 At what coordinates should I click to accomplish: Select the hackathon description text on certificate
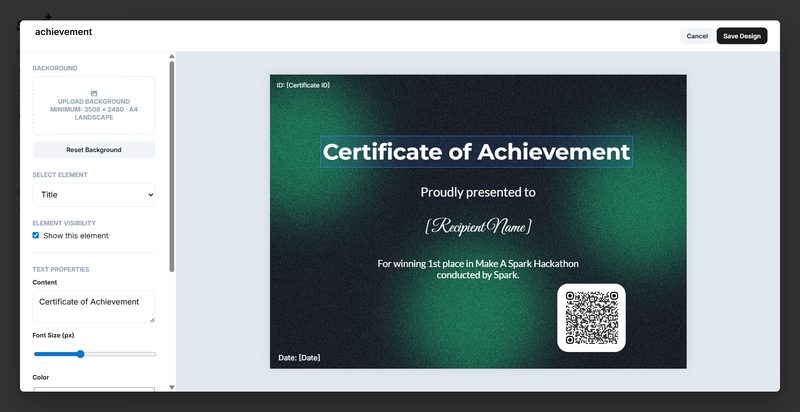[477, 269]
